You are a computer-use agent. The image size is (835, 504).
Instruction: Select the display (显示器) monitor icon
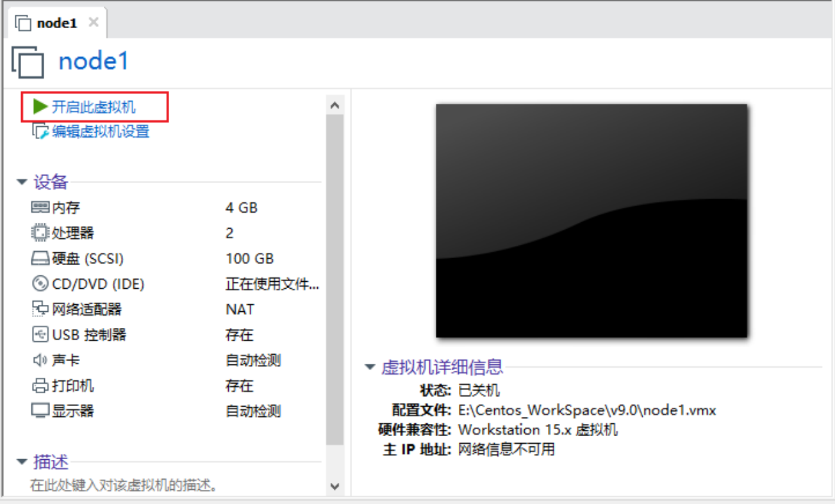tap(40, 411)
